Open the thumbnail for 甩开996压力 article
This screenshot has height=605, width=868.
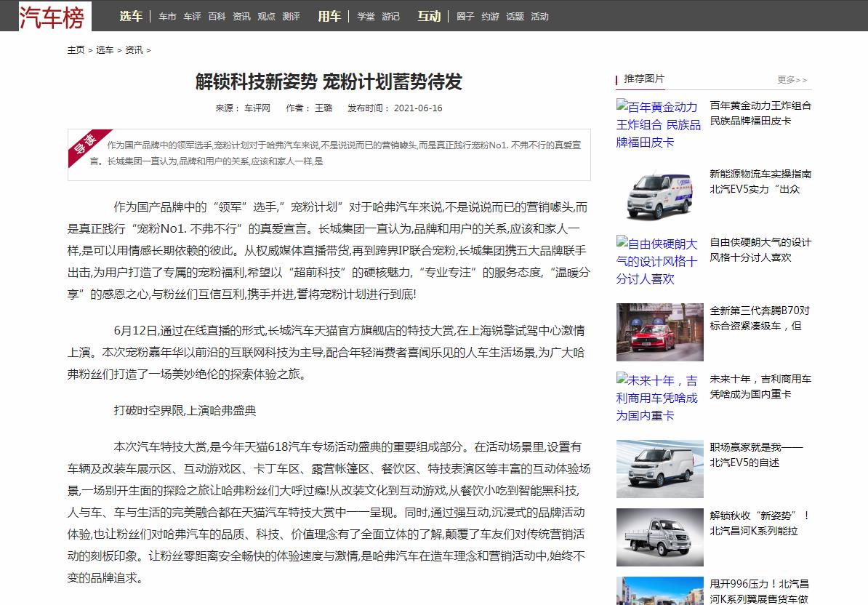(x=660, y=590)
